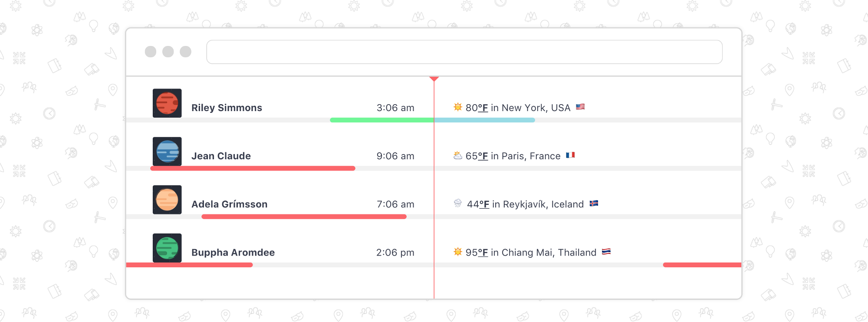Click the partly cloudy icon for Paris
Screen dimensions: 868x322
click(458, 155)
